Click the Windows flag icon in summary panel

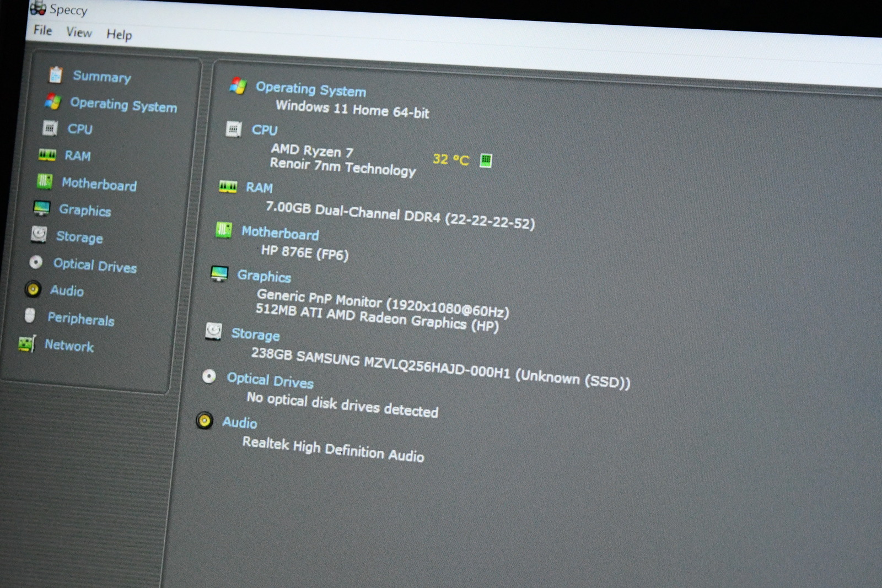[238, 85]
